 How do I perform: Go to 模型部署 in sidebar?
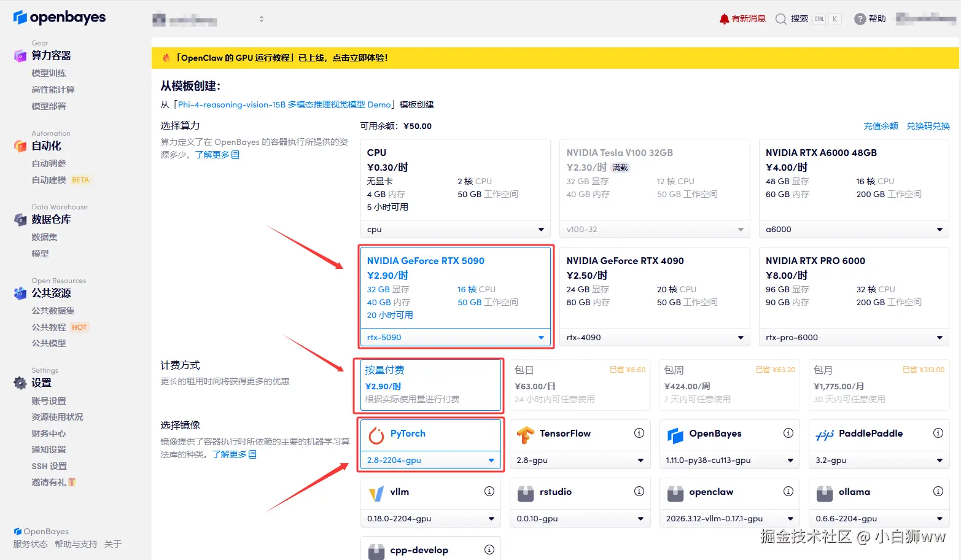click(49, 106)
